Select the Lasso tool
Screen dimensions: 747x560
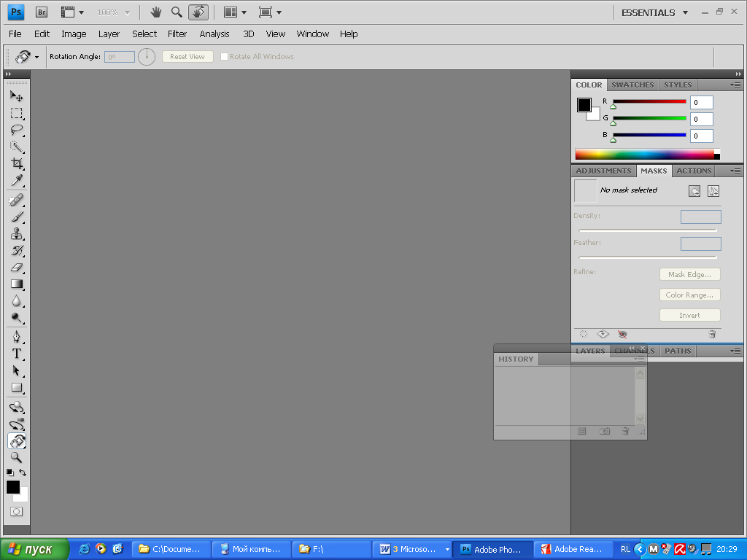[x=17, y=130]
